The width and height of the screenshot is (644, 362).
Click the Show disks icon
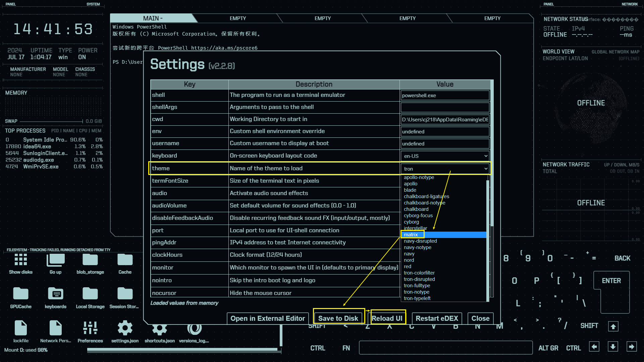point(21,260)
